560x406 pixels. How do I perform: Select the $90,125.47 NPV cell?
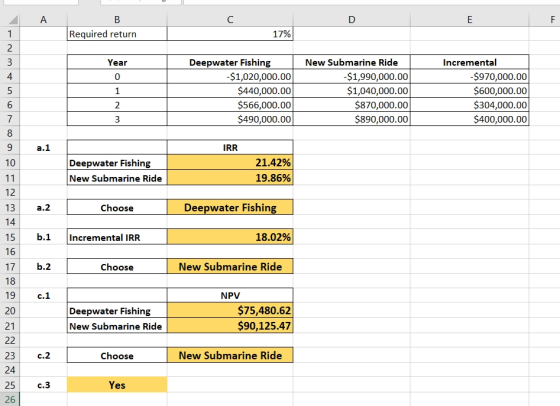tap(230, 325)
